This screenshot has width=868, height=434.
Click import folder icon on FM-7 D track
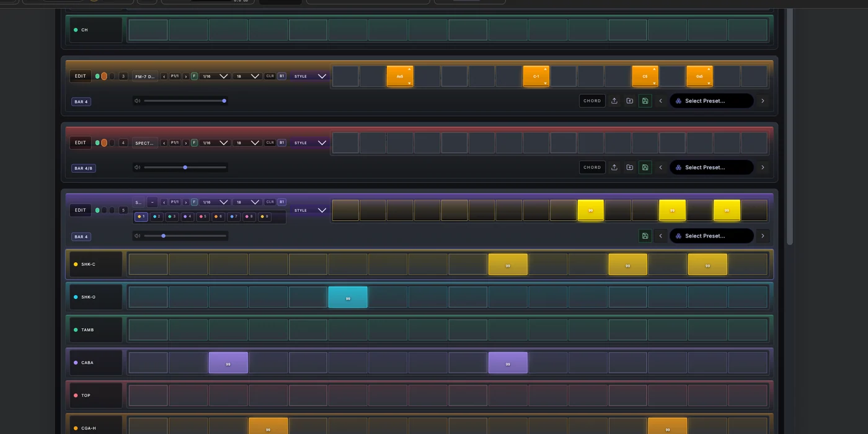[629, 101]
